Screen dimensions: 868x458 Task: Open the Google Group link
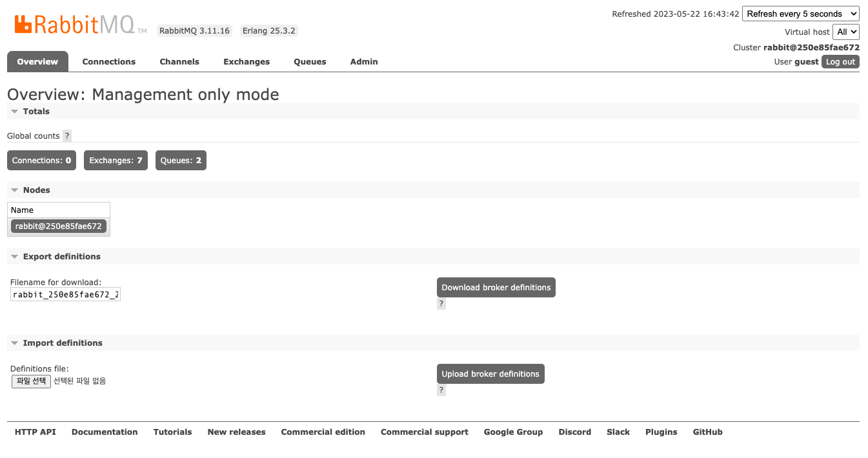click(514, 432)
